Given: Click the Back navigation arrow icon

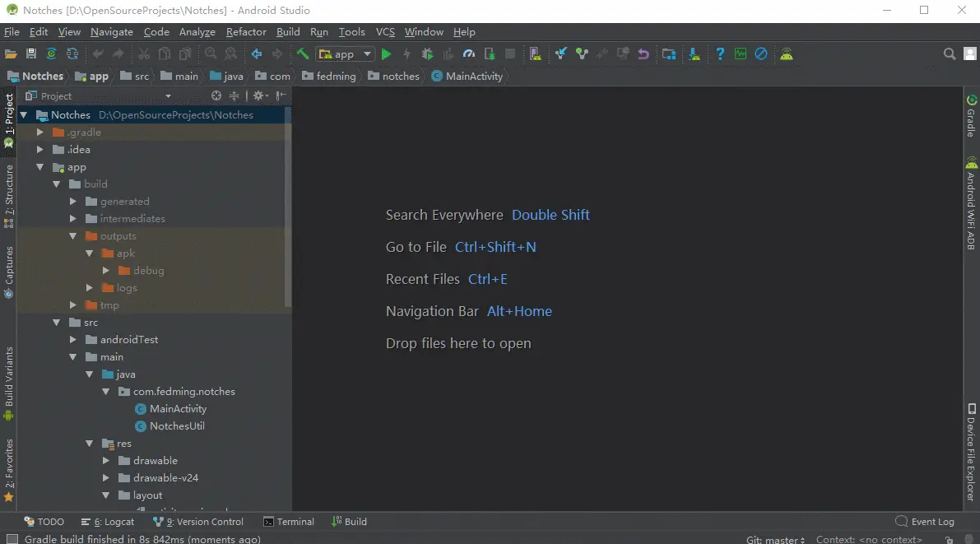Looking at the screenshot, I should pyautogui.click(x=256, y=54).
